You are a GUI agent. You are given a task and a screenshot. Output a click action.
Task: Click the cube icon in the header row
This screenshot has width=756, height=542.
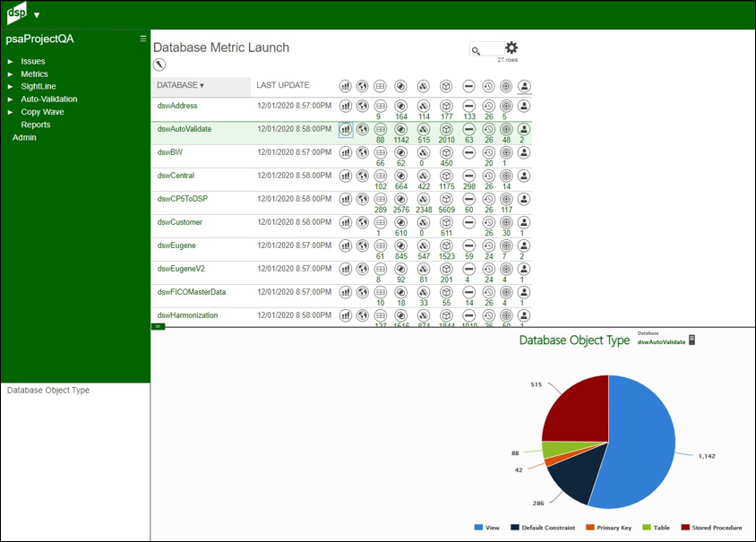446,86
